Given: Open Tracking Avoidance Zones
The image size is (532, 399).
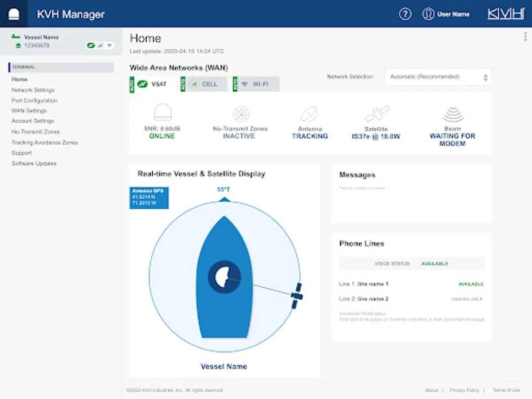Looking at the screenshot, I should coord(45,143).
